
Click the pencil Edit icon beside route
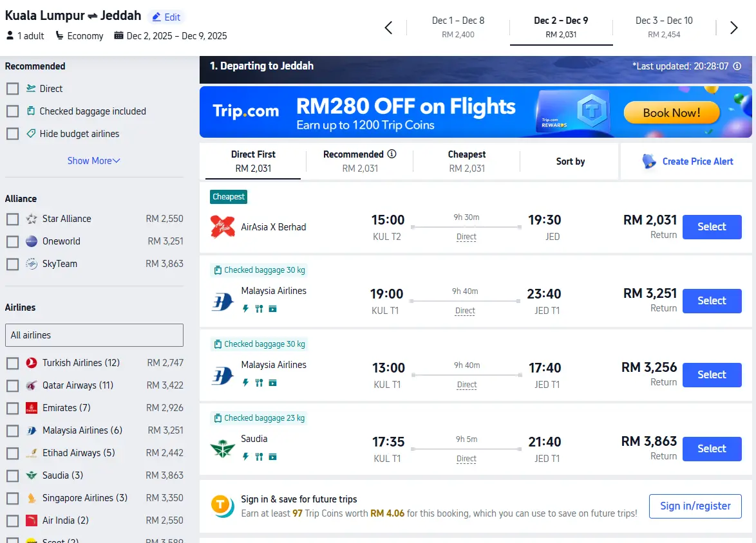pos(156,17)
